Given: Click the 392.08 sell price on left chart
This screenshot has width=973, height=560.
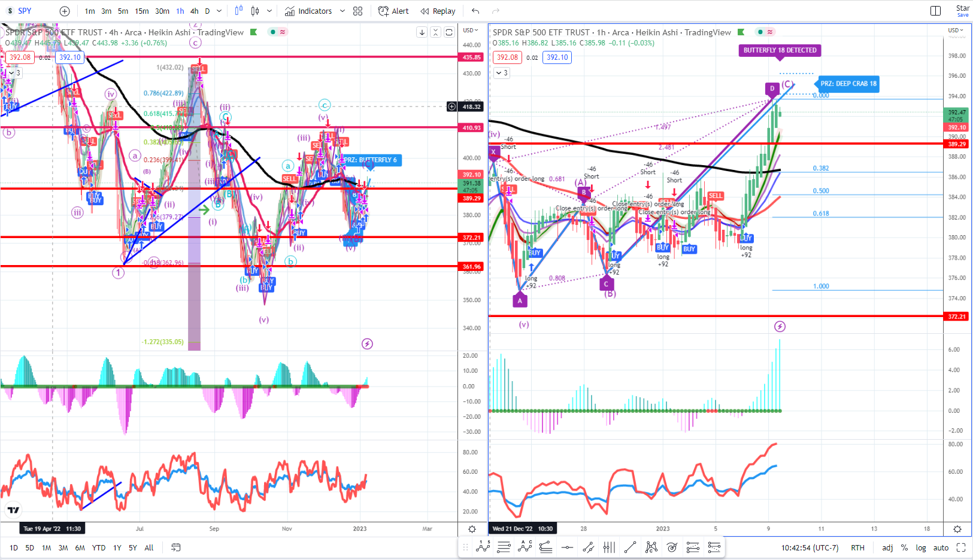Looking at the screenshot, I should click(x=20, y=57).
